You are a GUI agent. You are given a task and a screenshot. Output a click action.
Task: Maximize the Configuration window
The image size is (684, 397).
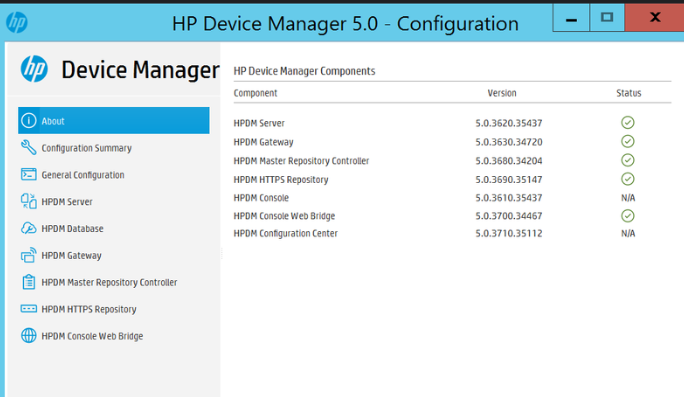click(x=607, y=18)
